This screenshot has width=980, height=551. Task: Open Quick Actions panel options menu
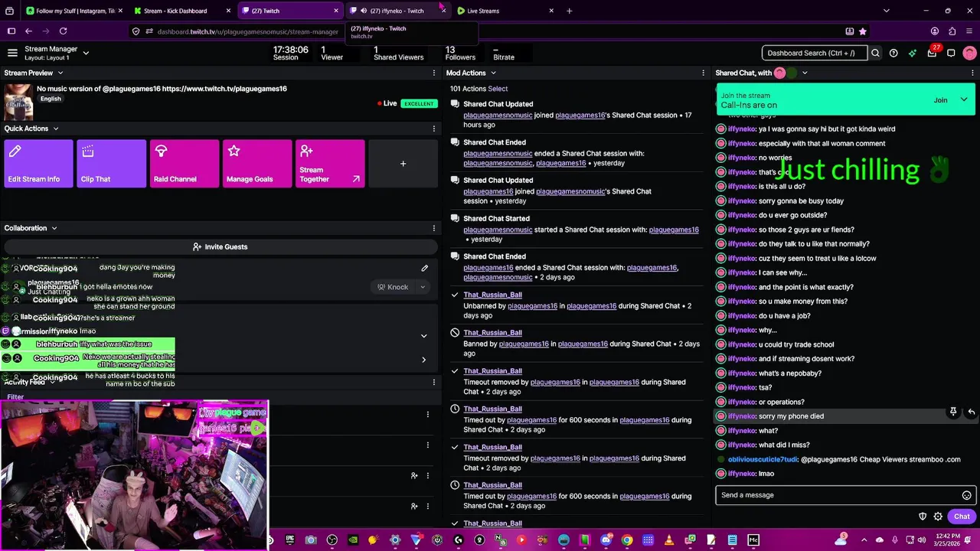pos(434,129)
